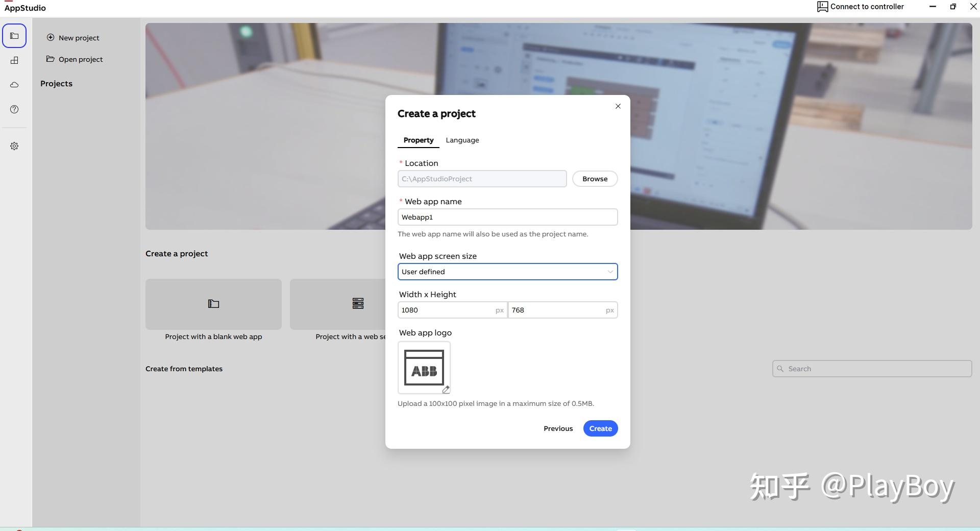980x531 pixels.
Task: Expand the User defined selector chevron
Action: pyautogui.click(x=610, y=272)
